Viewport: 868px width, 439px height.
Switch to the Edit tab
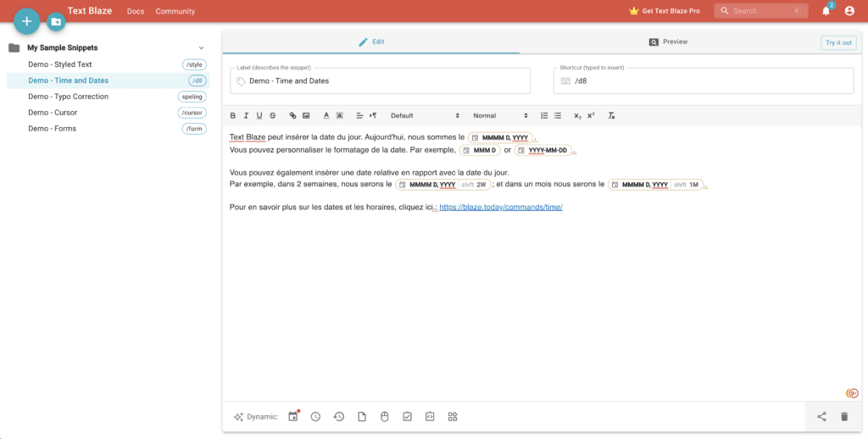371,42
